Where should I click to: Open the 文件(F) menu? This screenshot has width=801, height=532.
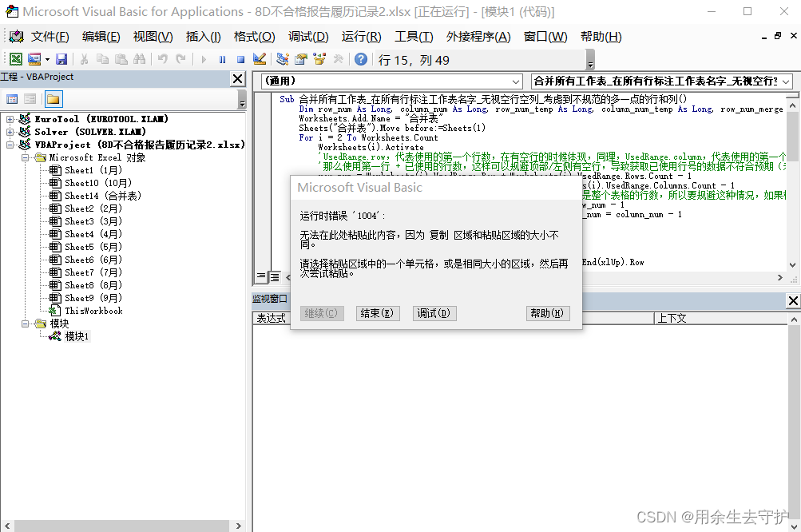50,37
